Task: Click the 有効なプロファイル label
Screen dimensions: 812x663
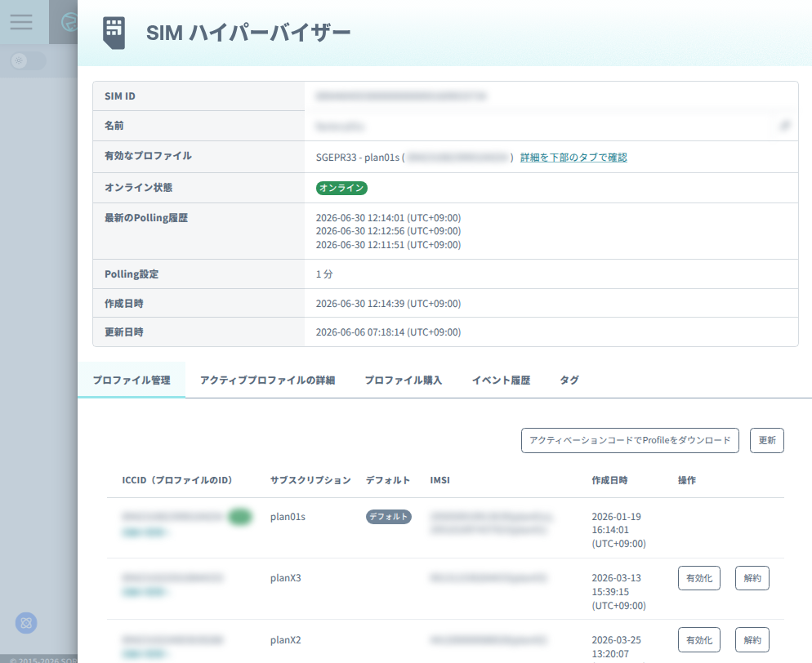Action: pyautogui.click(x=148, y=156)
